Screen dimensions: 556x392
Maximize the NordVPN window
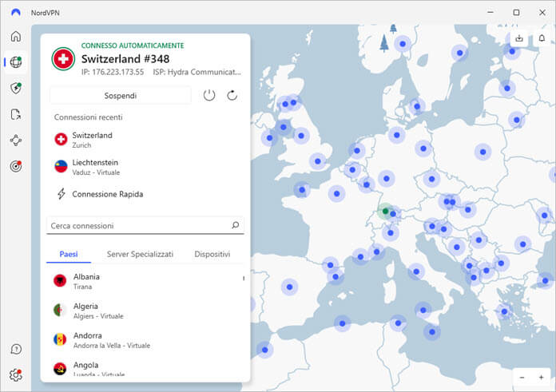point(516,12)
